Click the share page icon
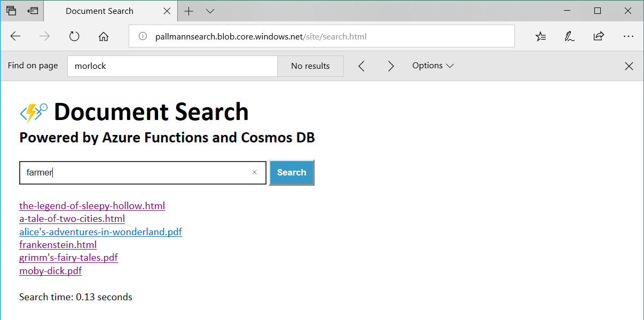Viewport: 644px width, 320px height. coord(599,36)
